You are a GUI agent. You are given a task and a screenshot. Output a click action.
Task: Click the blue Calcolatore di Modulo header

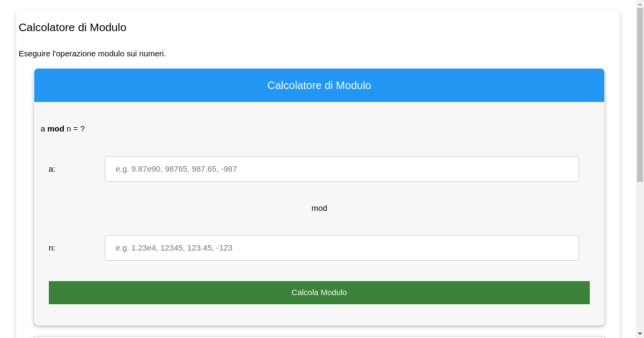coord(319,85)
